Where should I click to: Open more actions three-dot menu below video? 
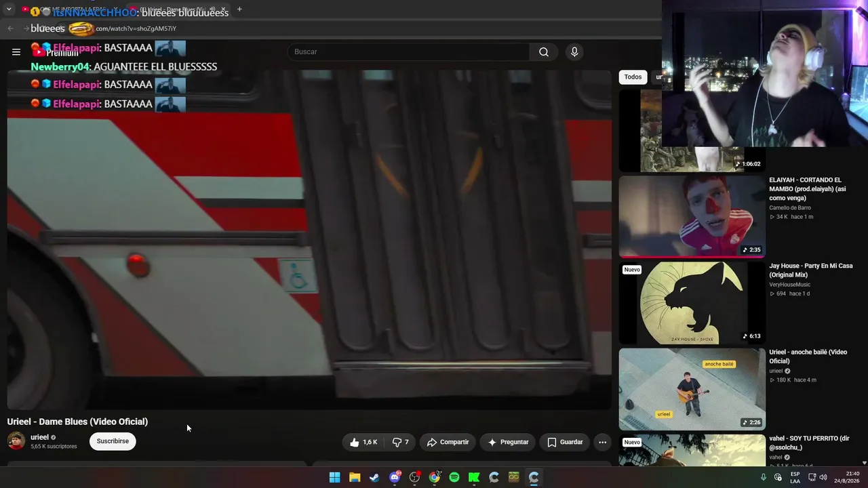(602, 442)
